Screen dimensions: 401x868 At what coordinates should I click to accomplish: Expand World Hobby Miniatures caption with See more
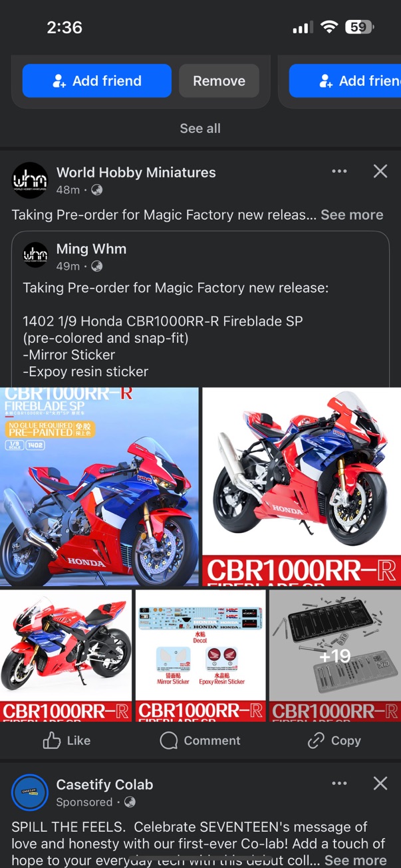point(352,215)
